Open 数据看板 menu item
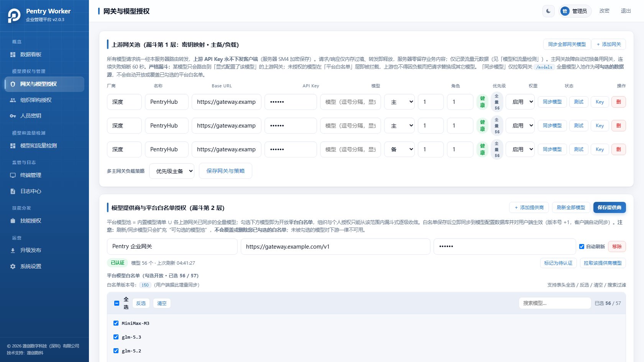This screenshot has height=362, width=644. (44, 54)
